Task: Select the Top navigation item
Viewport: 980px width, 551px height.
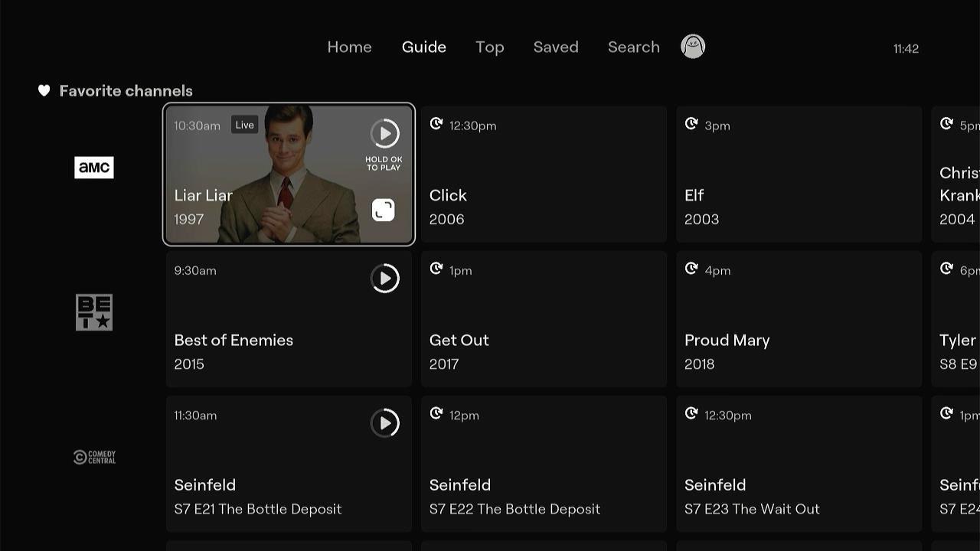Action: [x=489, y=47]
